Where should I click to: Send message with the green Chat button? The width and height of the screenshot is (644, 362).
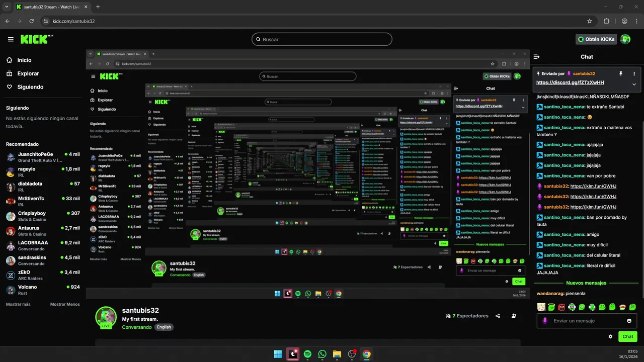pyautogui.click(x=627, y=336)
